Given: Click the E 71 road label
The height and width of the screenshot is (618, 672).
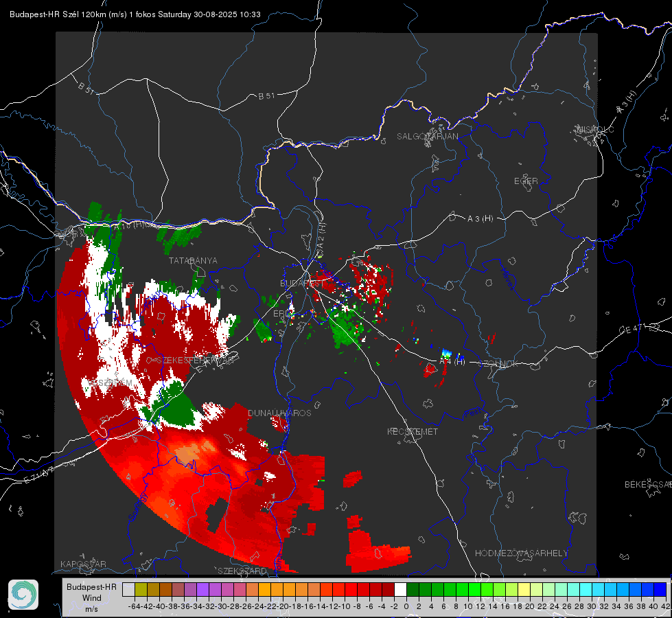Looking at the screenshot, I should point(38,475).
